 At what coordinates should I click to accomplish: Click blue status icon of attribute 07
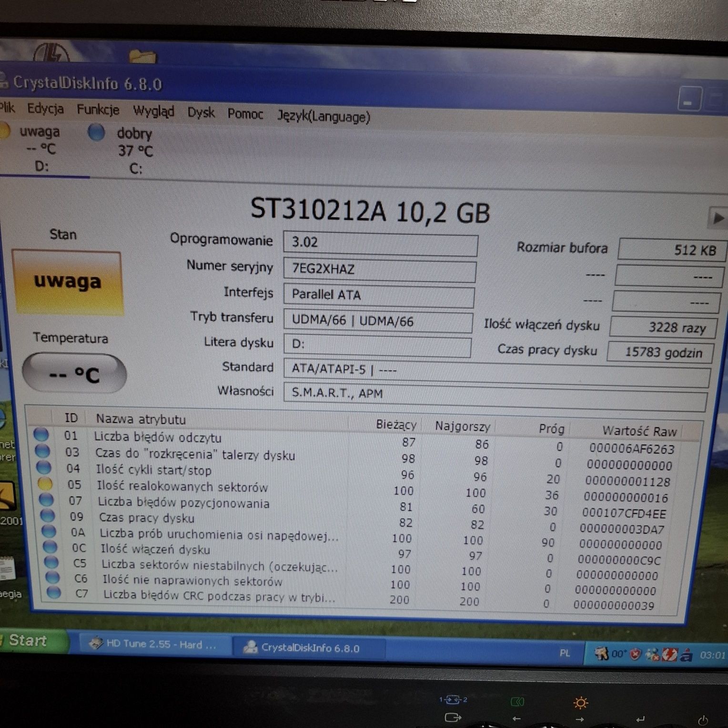click(x=46, y=499)
